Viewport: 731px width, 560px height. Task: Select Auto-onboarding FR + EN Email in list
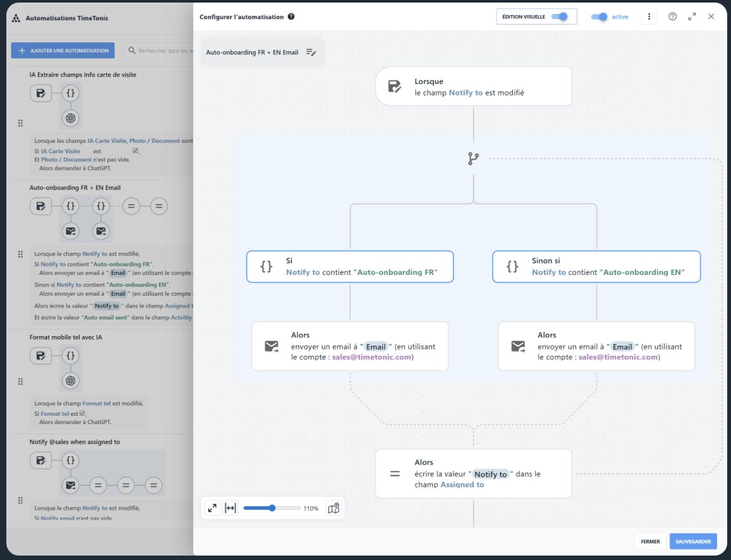pos(75,188)
